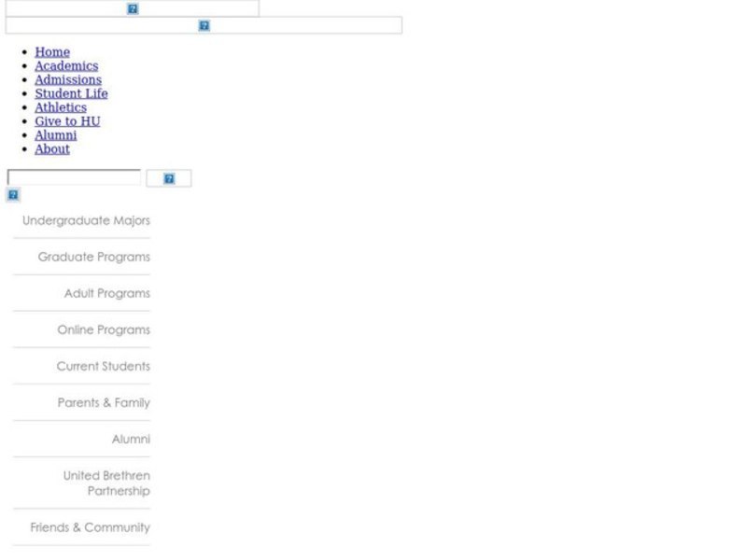Choose Adult Programs in the sidebar
This screenshot has height=560, width=747.
[x=106, y=294]
